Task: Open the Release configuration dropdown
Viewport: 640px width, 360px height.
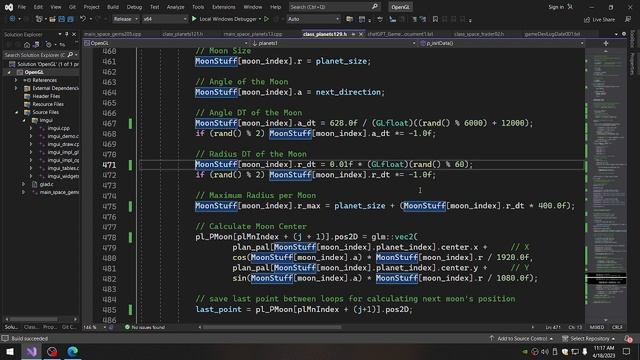Action: [125, 19]
